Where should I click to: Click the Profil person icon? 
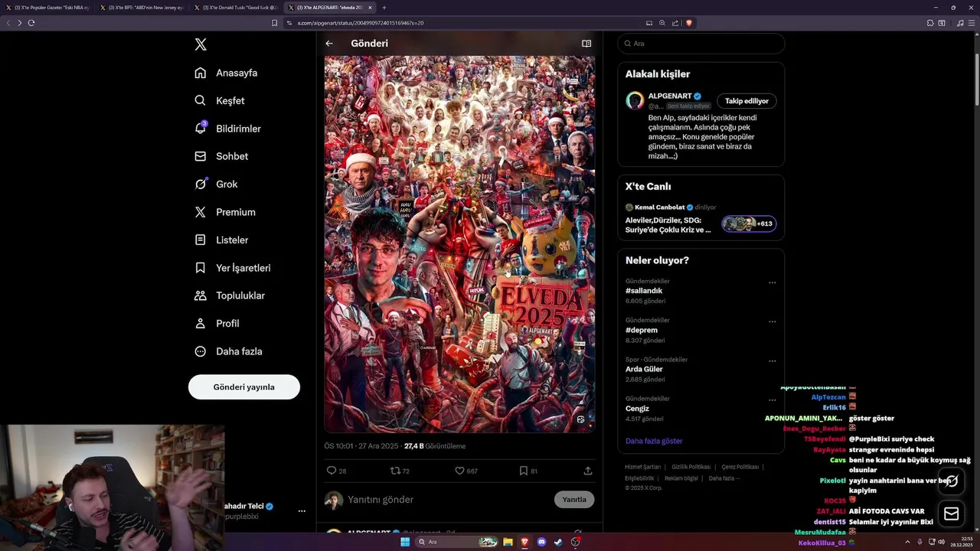[x=201, y=323]
